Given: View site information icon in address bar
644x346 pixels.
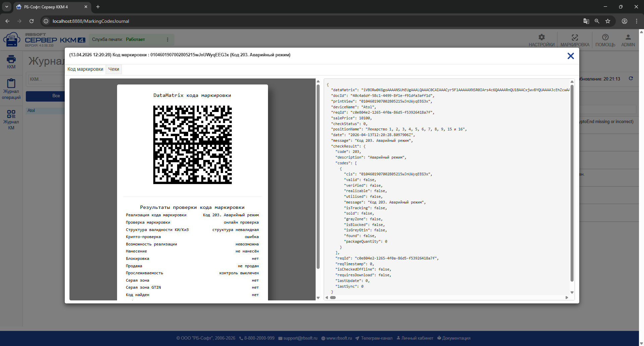Looking at the screenshot, I should pyautogui.click(x=46, y=21).
